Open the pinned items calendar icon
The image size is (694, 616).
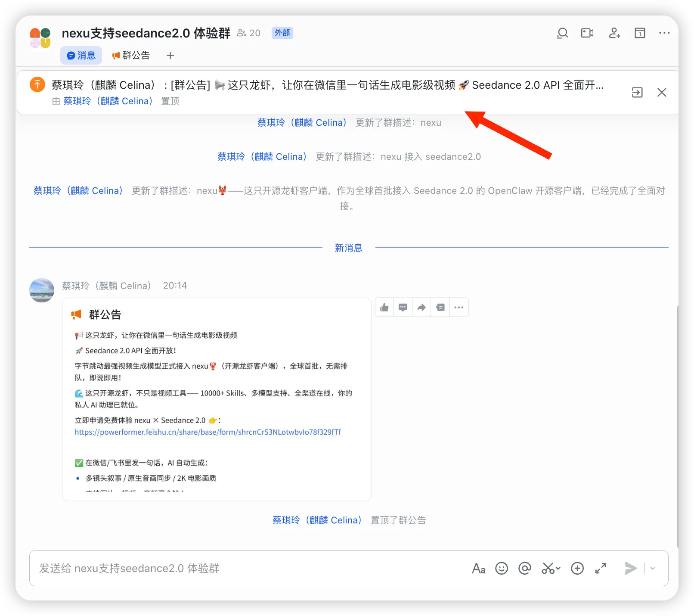pyautogui.click(x=640, y=33)
